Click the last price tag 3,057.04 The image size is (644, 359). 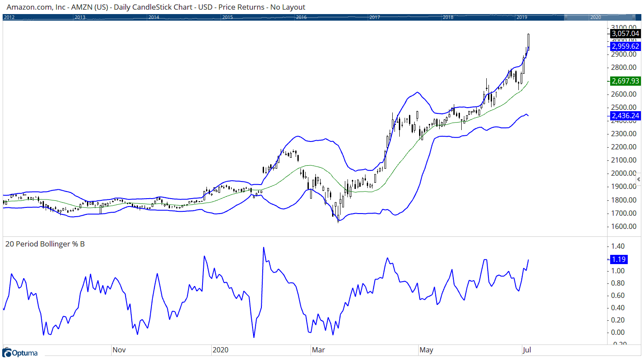[626, 33]
